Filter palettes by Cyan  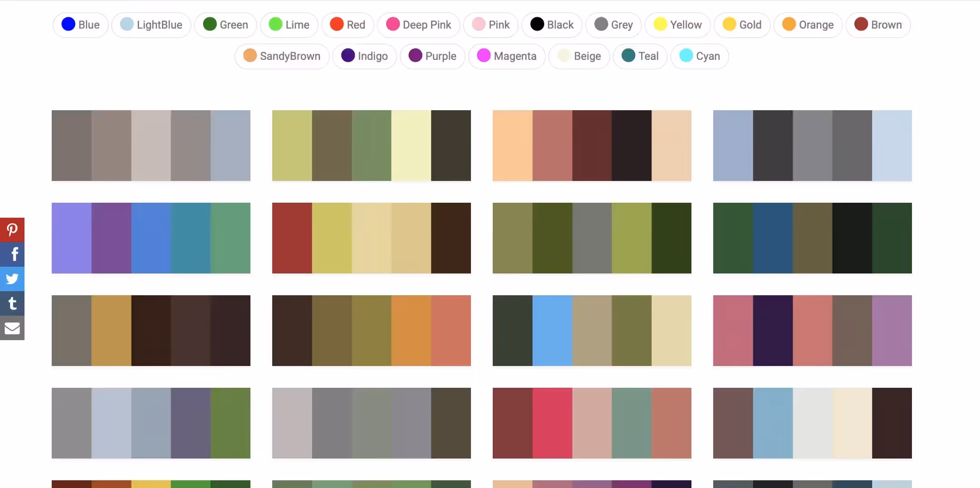(699, 56)
